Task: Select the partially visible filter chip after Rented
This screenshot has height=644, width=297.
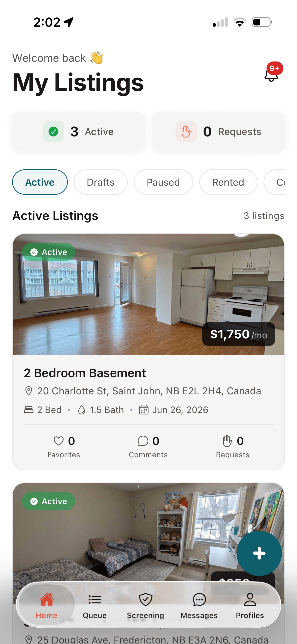Action: [275, 182]
